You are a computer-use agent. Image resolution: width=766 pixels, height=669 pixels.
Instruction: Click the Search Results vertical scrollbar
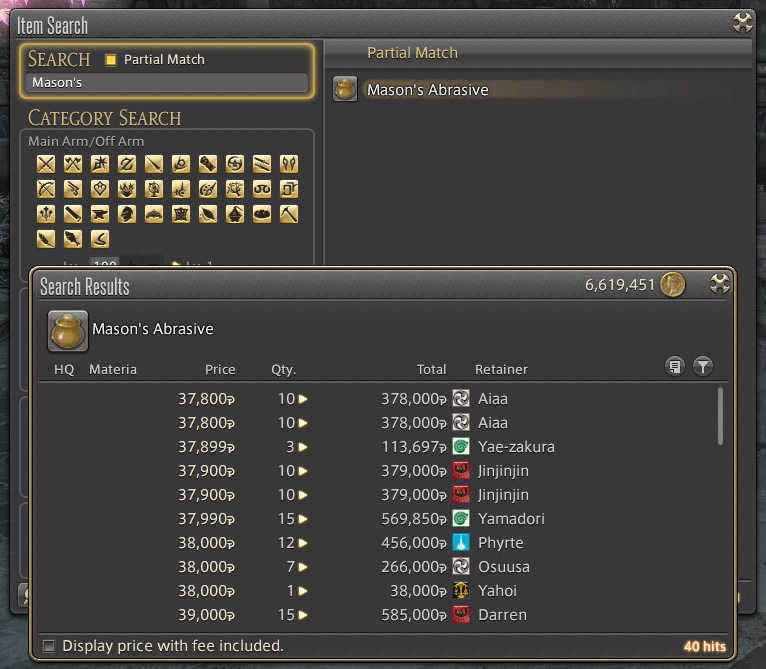point(720,416)
